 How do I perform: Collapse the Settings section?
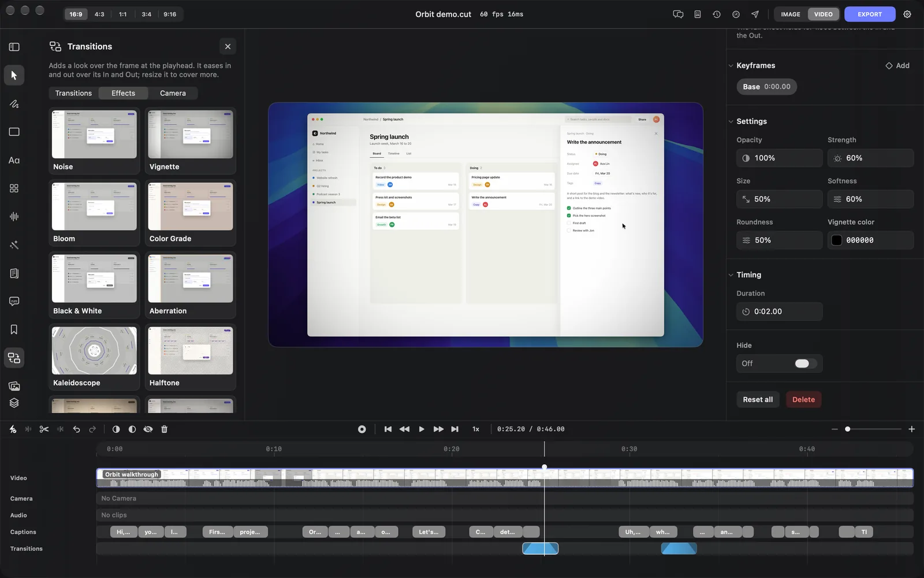tap(731, 121)
